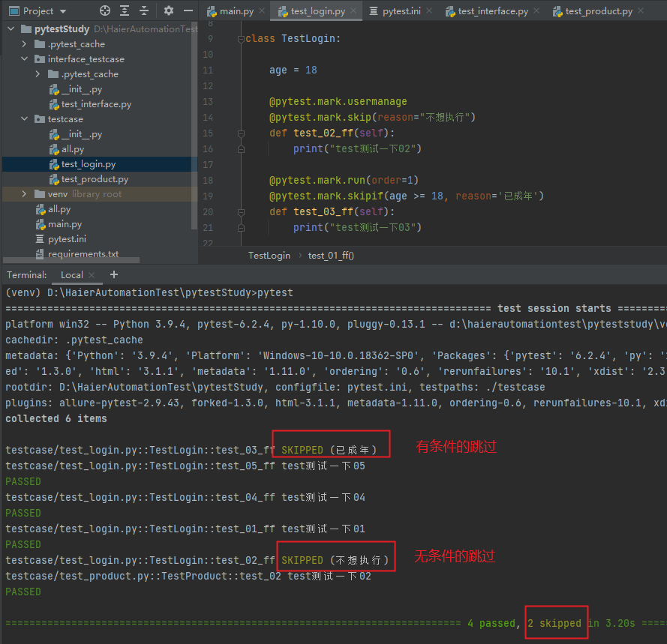Click the locate current file target icon
Viewport: 667px width, 644px height.
(x=104, y=10)
